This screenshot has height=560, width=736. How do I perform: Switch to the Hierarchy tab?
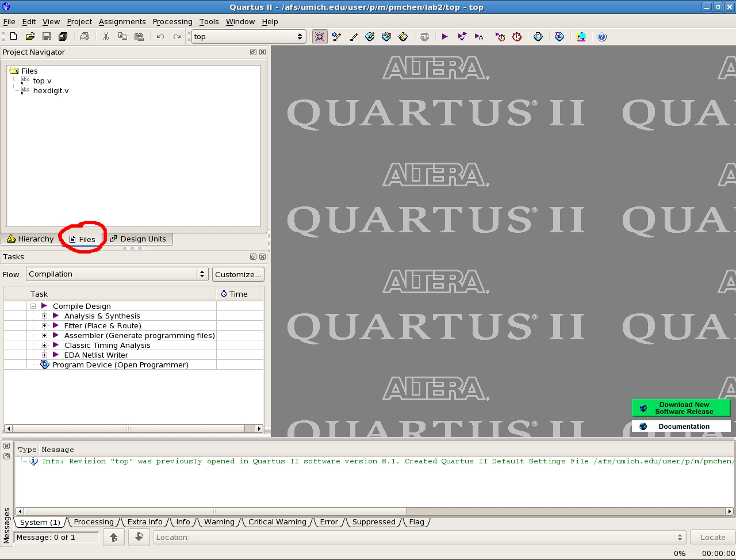tap(30, 239)
